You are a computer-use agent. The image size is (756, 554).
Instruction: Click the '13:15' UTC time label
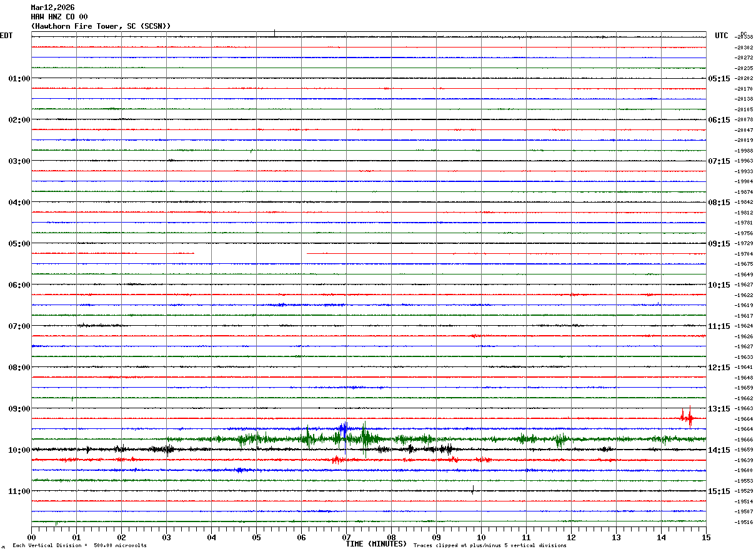click(719, 409)
